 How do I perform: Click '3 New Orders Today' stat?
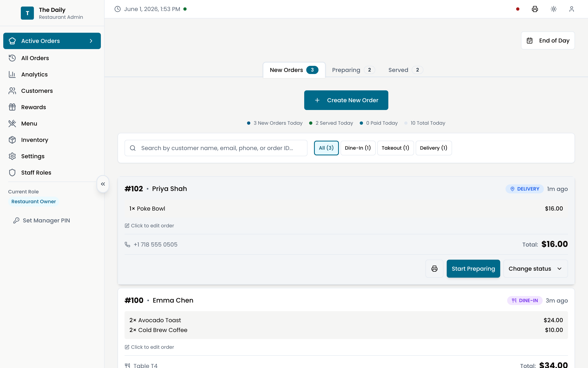(x=275, y=123)
